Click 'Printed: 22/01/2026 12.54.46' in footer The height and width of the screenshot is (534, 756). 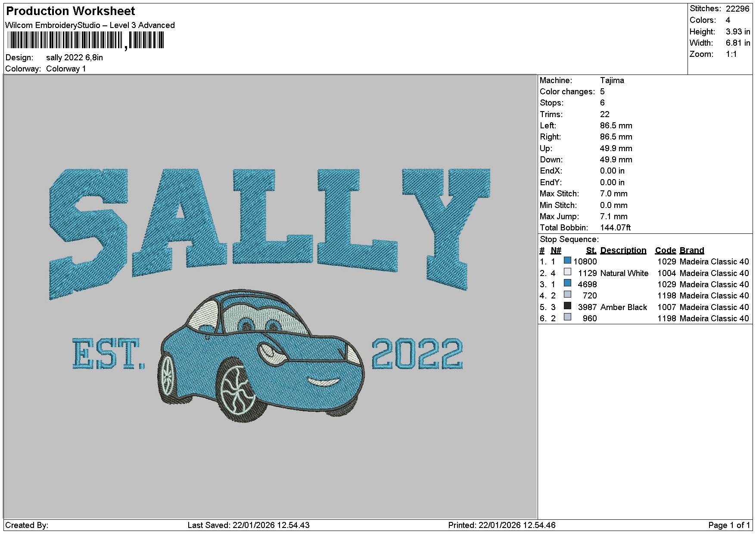point(502,525)
